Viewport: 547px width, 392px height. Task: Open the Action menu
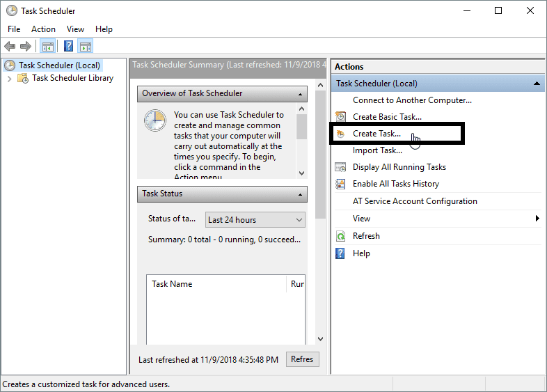coord(43,29)
